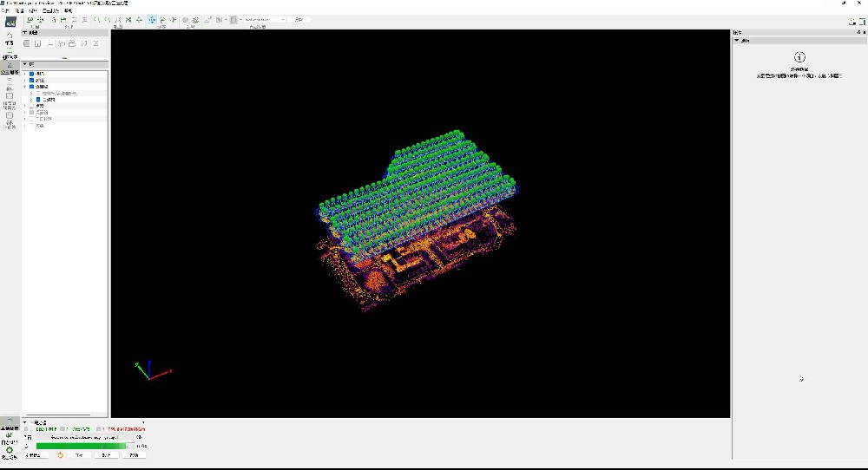This screenshot has height=470, width=868.
Task: Open the Mosaic Editor sidebar view
Action: [10, 101]
